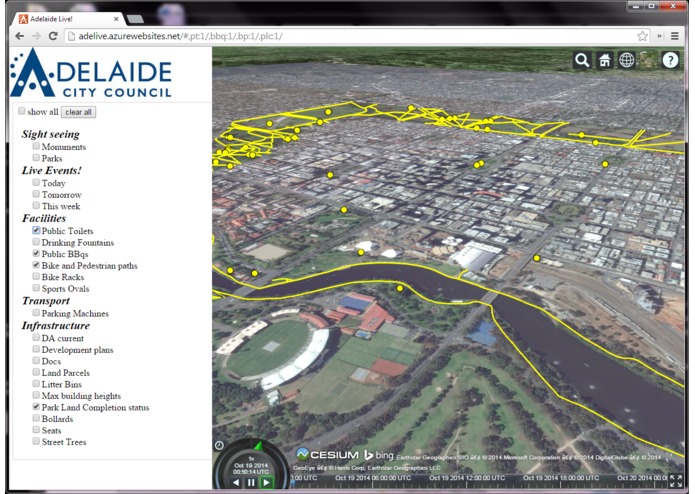This screenshot has height=494, width=695.
Task: Reload the page with refresh icon
Action: [53, 36]
